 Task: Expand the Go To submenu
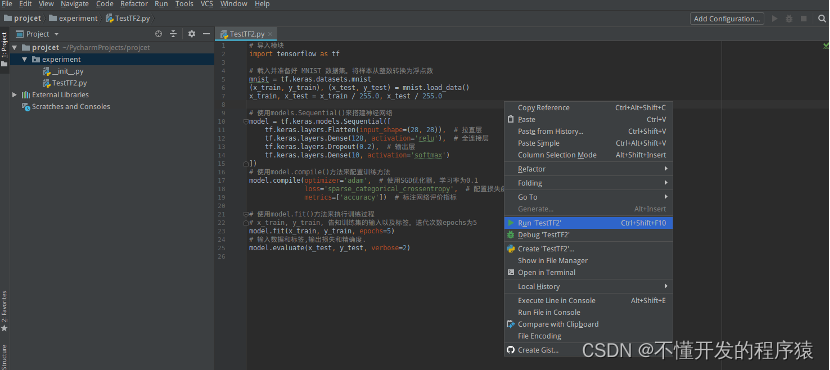(589, 197)
